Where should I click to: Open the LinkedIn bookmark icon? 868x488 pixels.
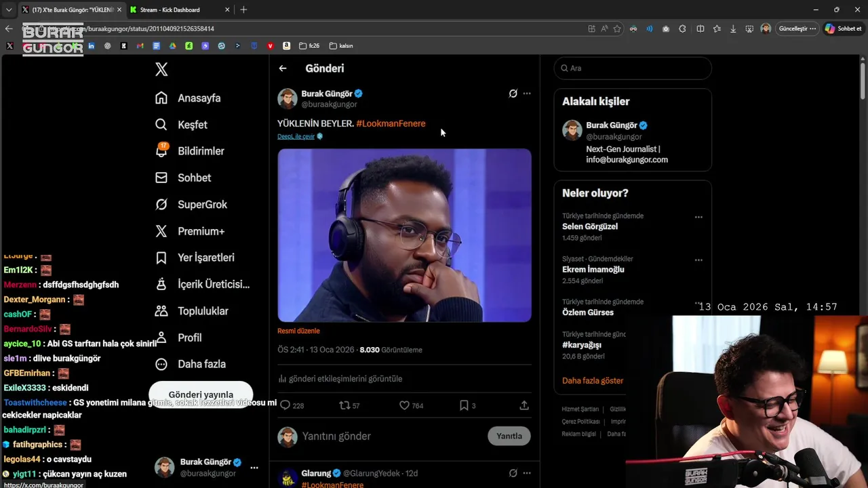tap(91, 45)
